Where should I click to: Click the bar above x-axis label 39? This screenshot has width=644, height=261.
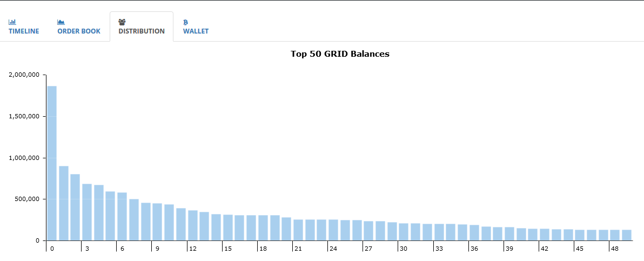[x=509, y=234]
